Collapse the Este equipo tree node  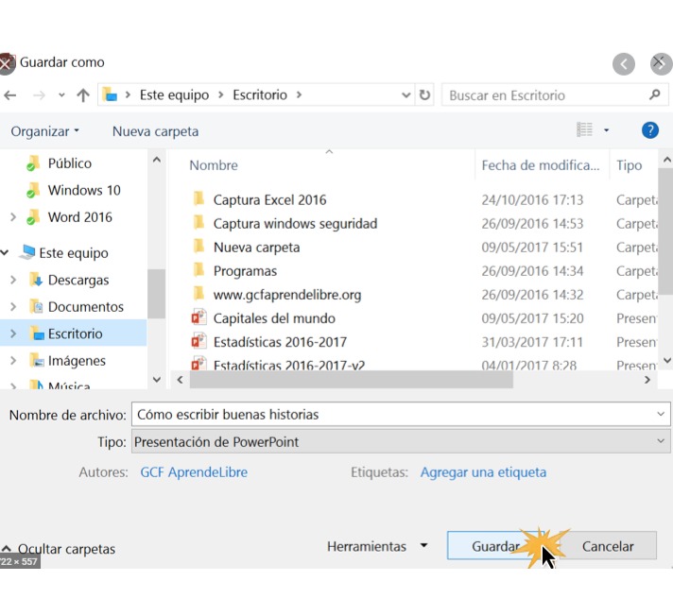(6, 253)
